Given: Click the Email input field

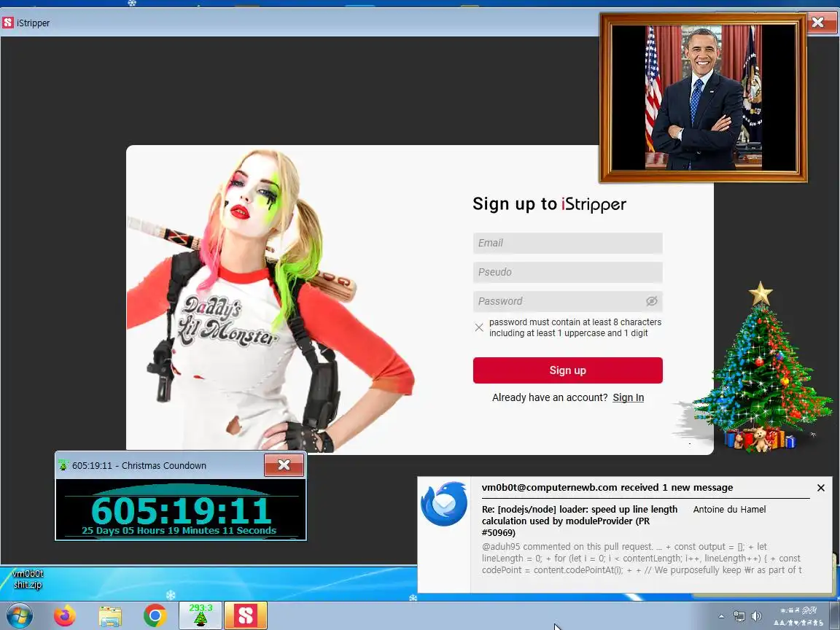Looking at the screenshot, I should click(567, 243).
